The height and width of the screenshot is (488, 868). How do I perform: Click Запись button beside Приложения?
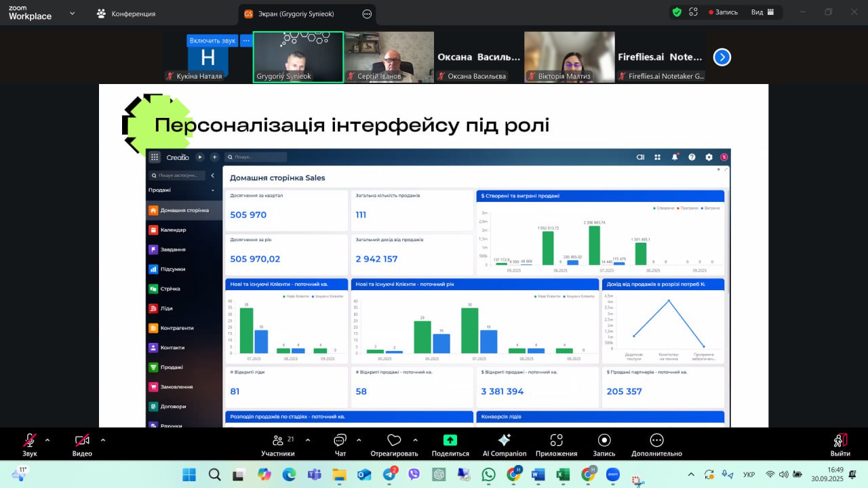(x=604, y=445)
